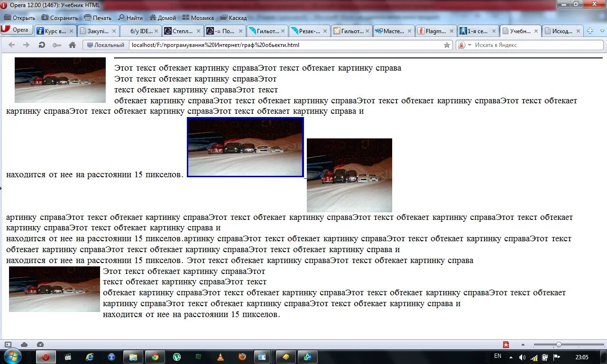
Task: Open Windows Explorer folder in taskbar
Action: coord(133,357)
